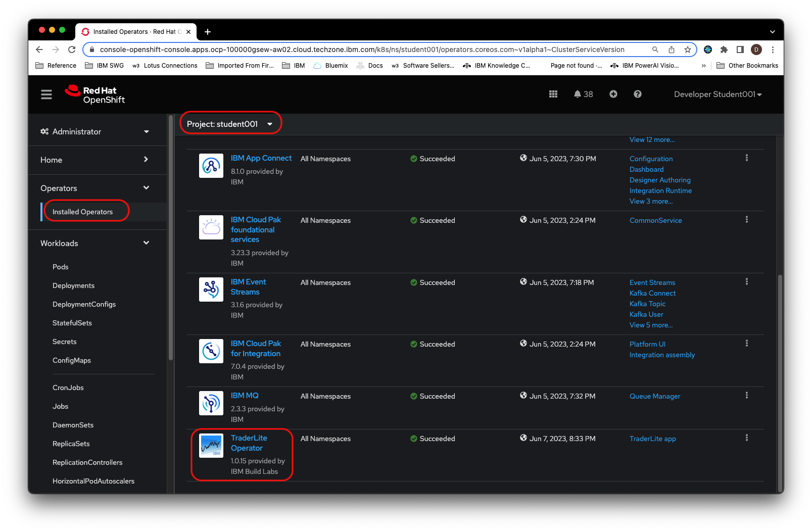Open the IBM MQ operator link
Image resolution: width=812 pixels, height=531 pixels.
click(x=245, y=396)
